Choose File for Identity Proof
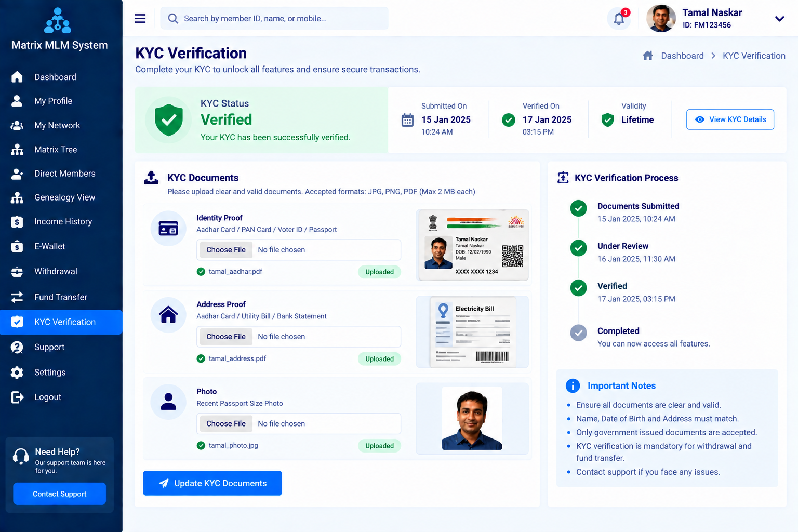This screenshot has width=798, height=532. pyautogui.click(x=225, y=250)
